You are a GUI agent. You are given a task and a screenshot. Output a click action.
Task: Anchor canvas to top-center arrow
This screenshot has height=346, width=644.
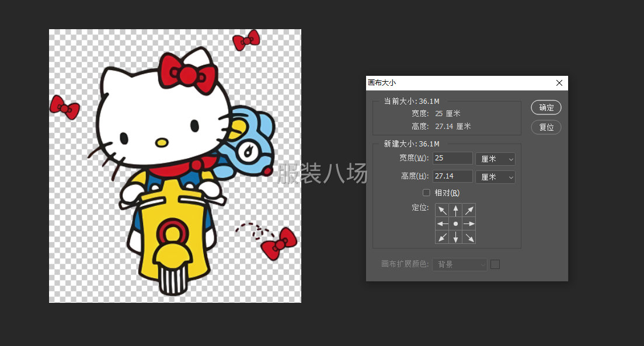click(x=455, y=210)
